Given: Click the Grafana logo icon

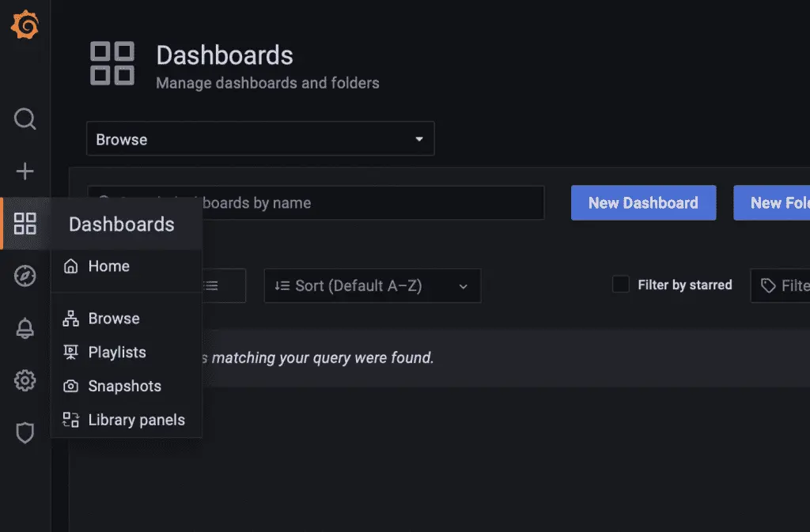Looking at the screenshot, I should coord(25,26).
